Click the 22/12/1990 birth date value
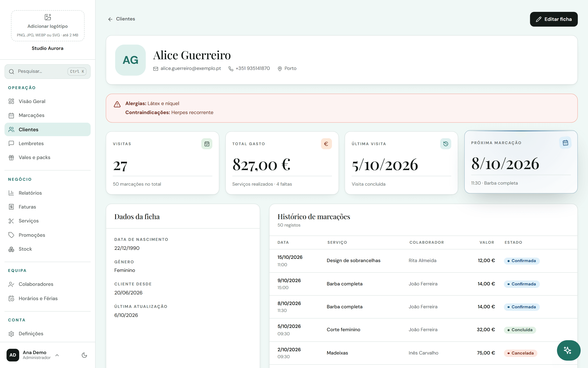 pyautogui.click(x=127, y=248)
